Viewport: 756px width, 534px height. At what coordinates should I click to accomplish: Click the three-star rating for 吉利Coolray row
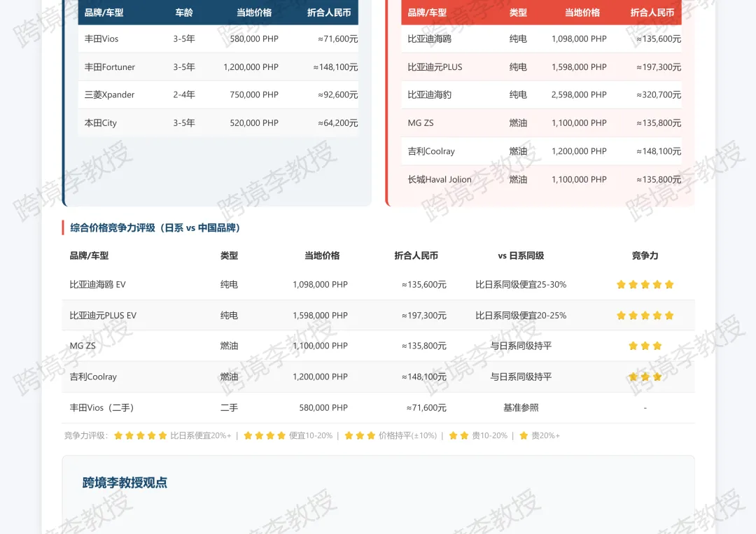(x=645, y=377)
